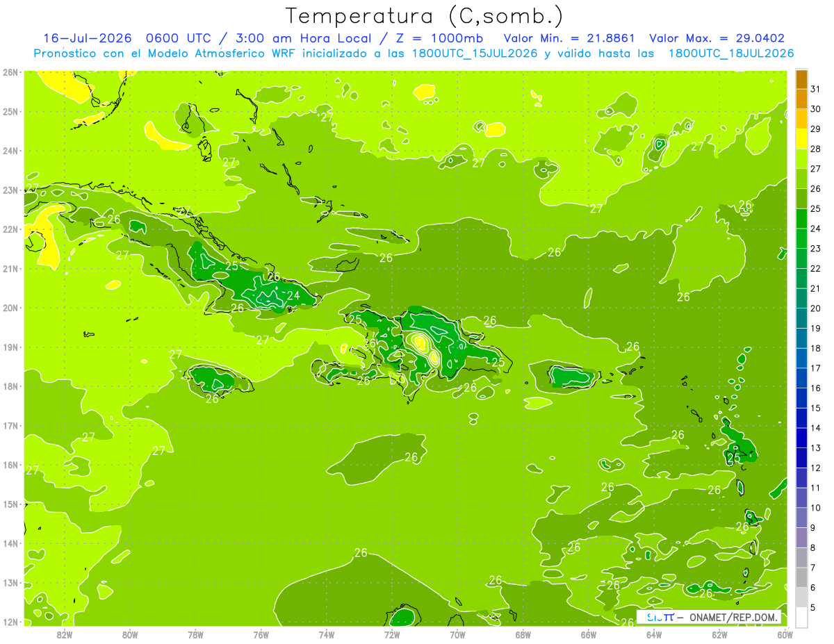Click the colorbar label "17"

(x=816, y=368)
